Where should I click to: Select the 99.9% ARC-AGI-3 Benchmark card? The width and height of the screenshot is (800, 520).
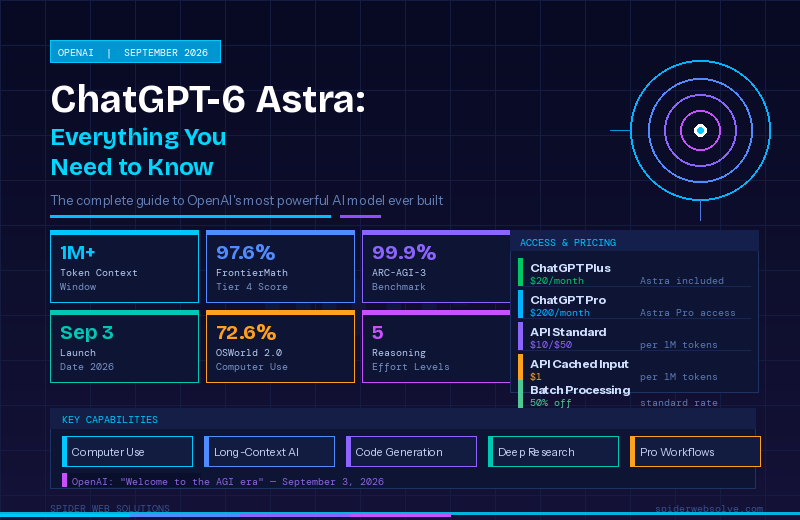(x=436, y=267)
